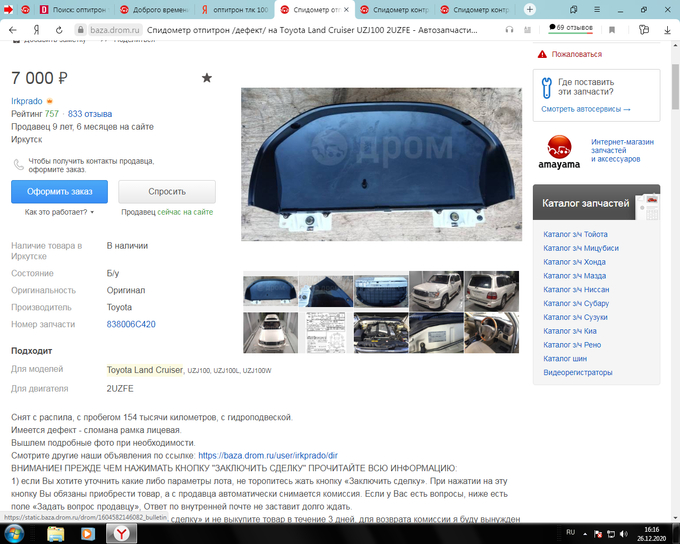This screenshot has width=680, height=544.
Task: Open Windows Explorer from the taskbar
Action: pyautogui.click(x=56, y=534)
